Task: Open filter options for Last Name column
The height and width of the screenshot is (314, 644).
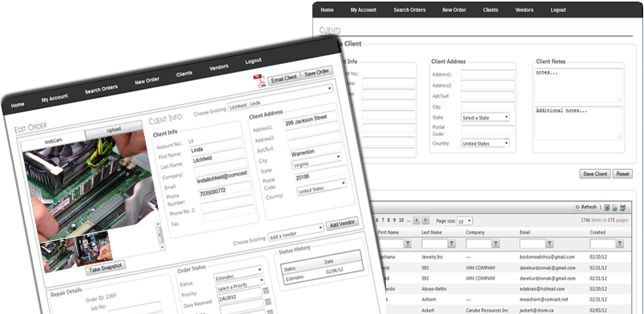Action: click(452, 244)
